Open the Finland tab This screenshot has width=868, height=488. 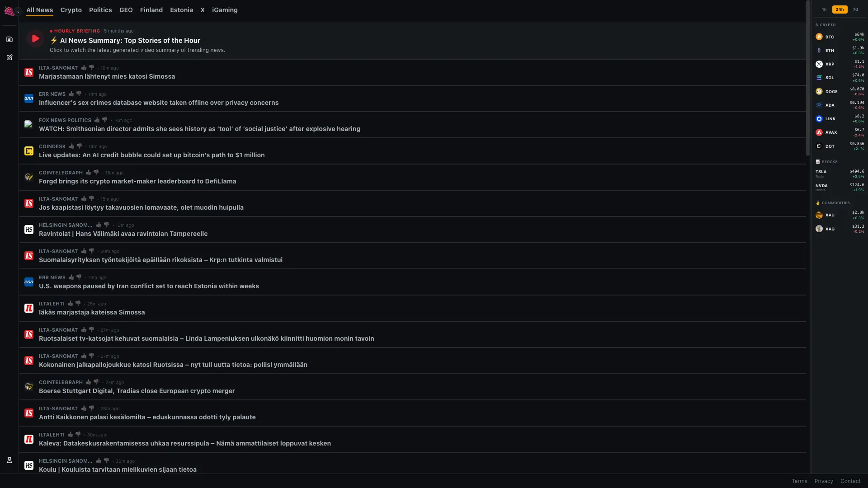click(151, 10)
